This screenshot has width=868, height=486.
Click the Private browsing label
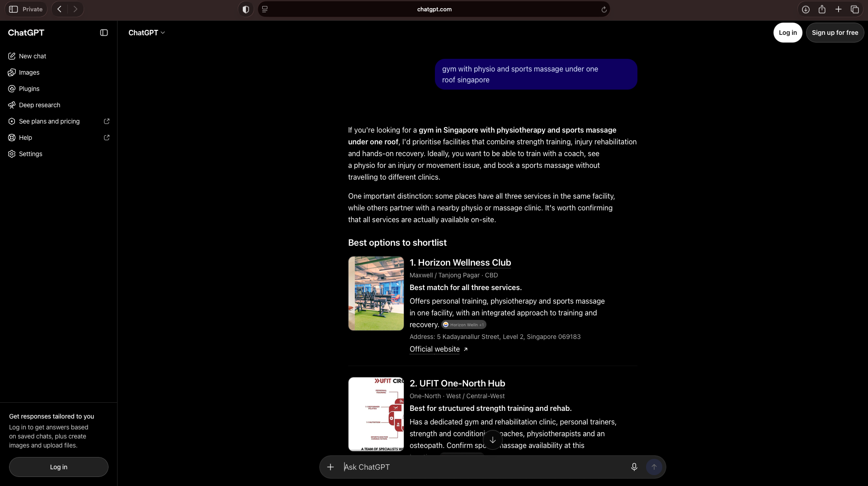(33, 9)
